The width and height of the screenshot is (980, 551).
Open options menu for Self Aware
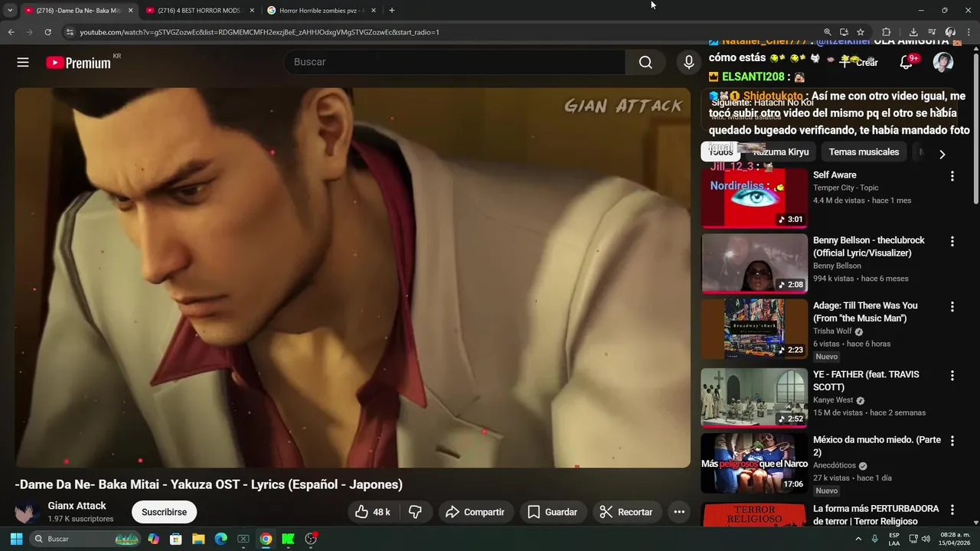[952, 176]
